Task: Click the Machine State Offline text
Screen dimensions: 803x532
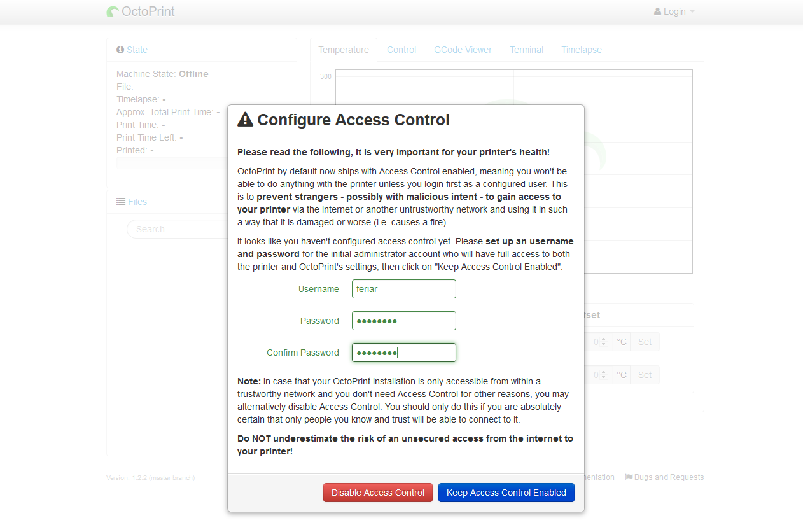Action: pos(162,74)
